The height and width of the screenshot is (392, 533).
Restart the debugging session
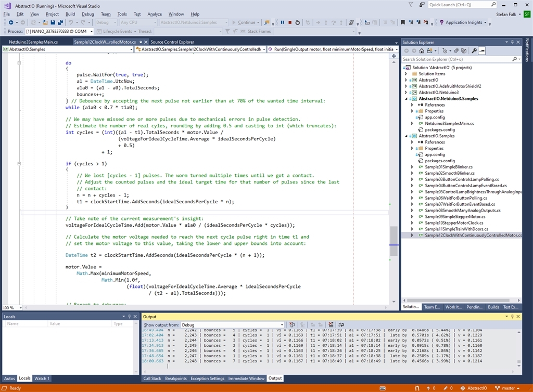point(297,22)
